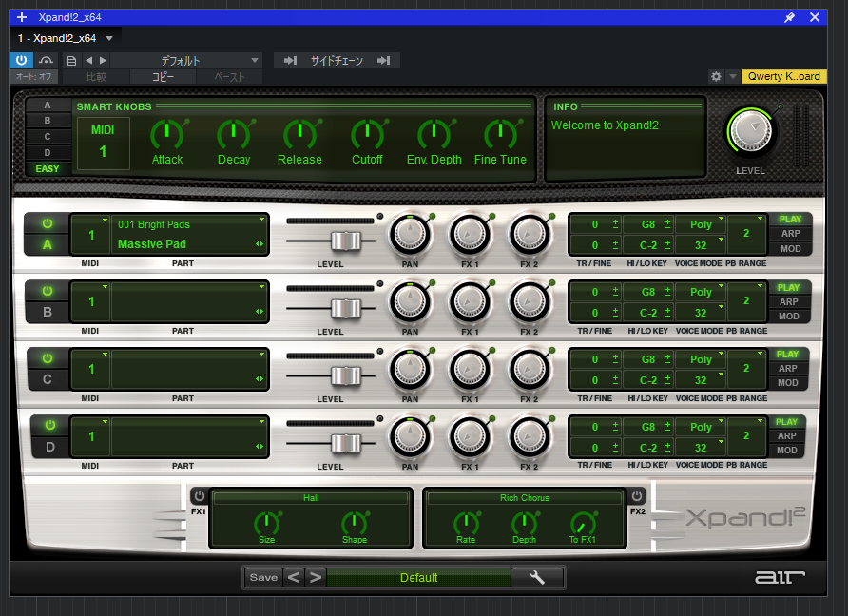Click the Hall reverb Size knob
This screenshot has height=616, width=848.
click(x=266, y=523)
